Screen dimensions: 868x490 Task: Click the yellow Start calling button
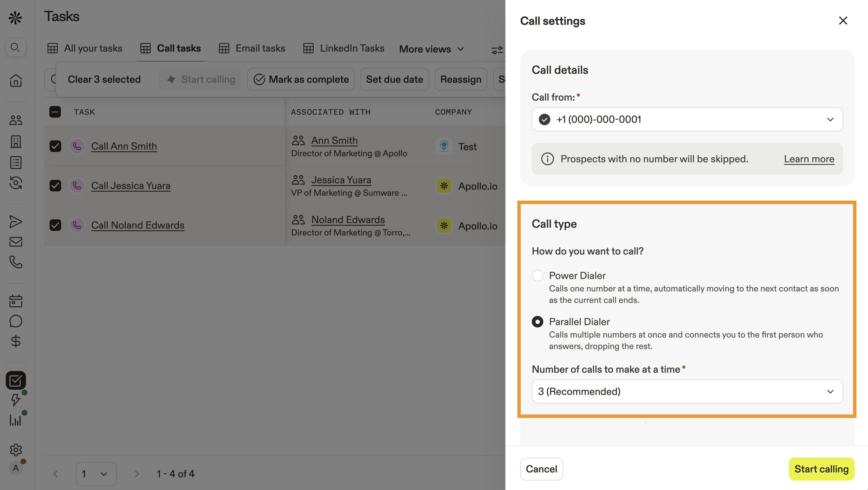[x=821, y=469]
